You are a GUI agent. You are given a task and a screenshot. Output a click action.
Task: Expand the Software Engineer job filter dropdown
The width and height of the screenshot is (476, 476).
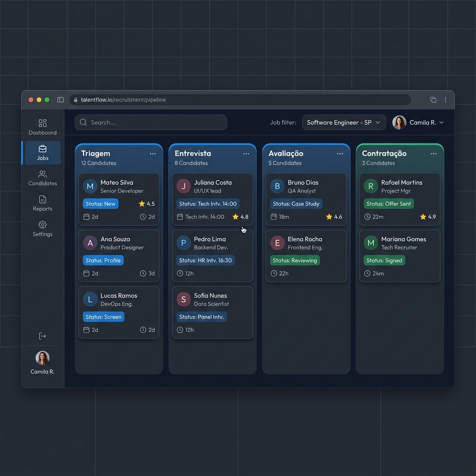344,122
